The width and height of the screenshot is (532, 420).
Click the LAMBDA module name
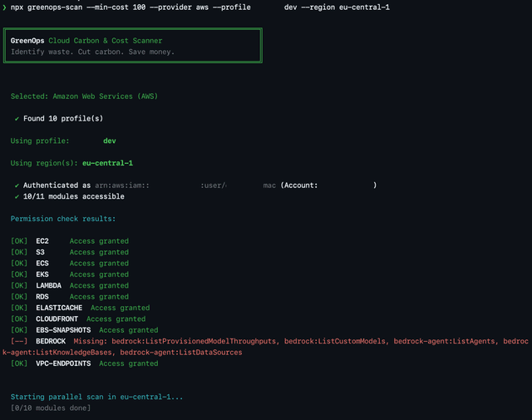tap(49, 285)
